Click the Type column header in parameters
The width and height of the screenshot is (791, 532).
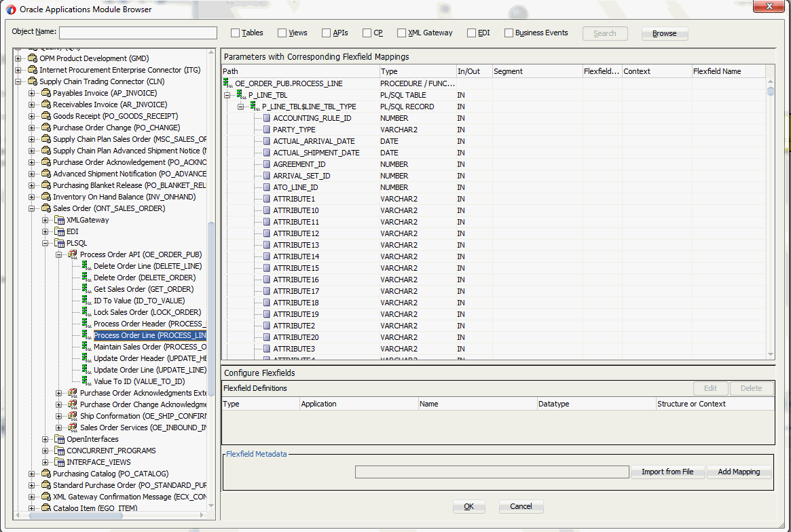click(418, 71)
